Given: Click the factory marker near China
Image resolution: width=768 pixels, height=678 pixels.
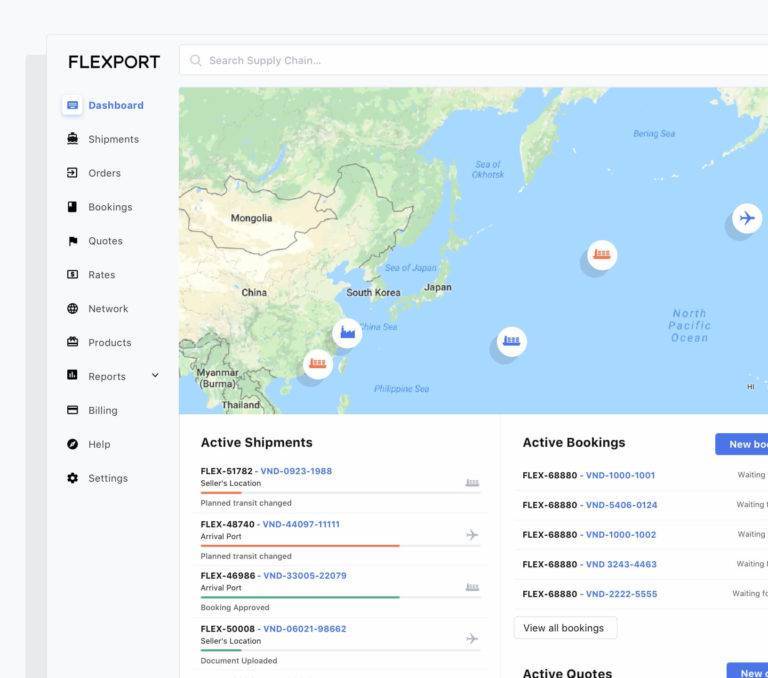Looking at the screenshot, I should [x=347, y=333].
